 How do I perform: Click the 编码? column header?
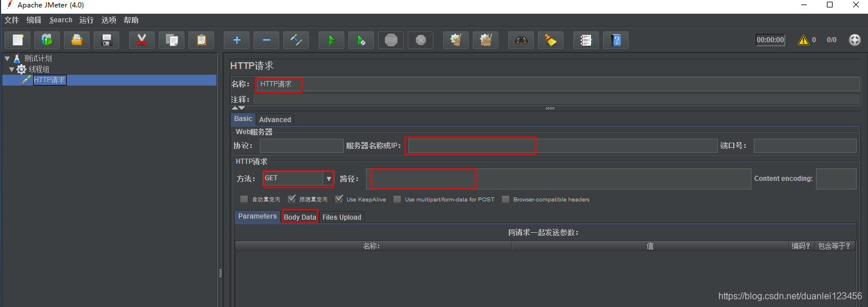(x=802, y=246)
